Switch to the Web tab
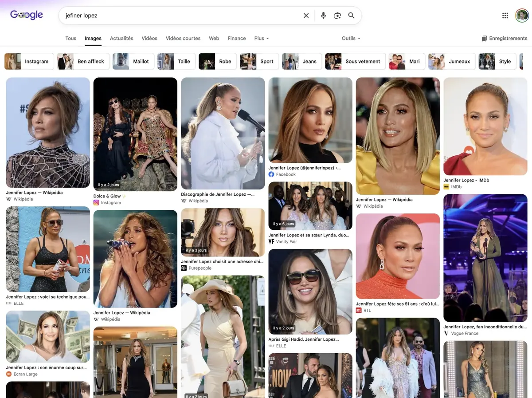This screenshot has width=532, height=398. coord(214,39)
